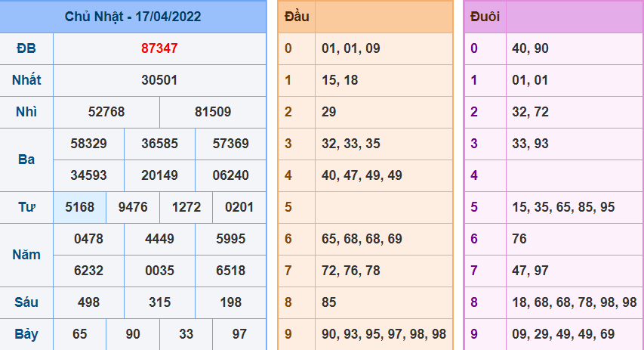
Task: Click fifth prize number 0035
Action: tap(160, 271)
